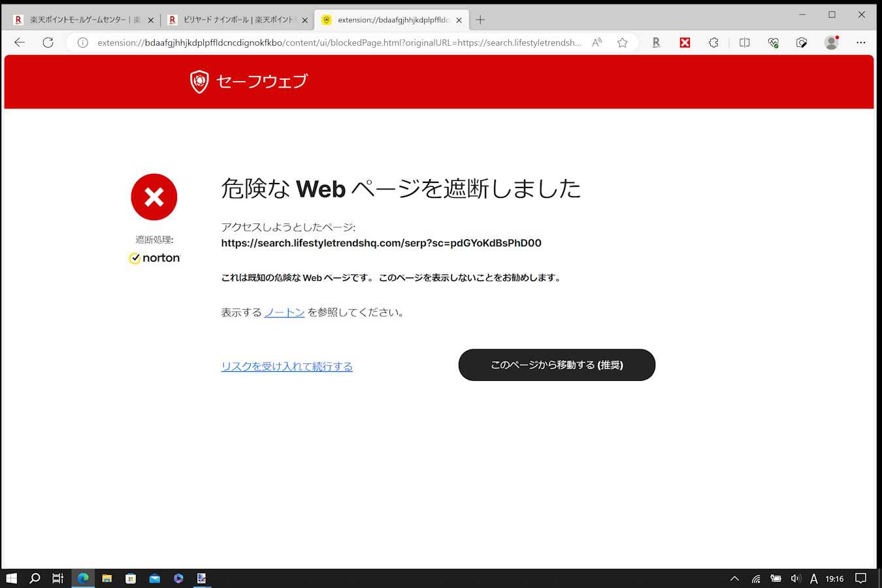Open split screen view
882x588 pixels.
click(744, 42)
